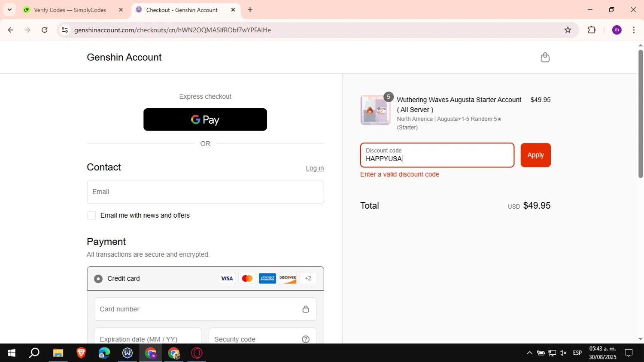The width and height of the screenshot is (644, 362).
Task: Click the Apply discount button
Action: click(535, 155)
